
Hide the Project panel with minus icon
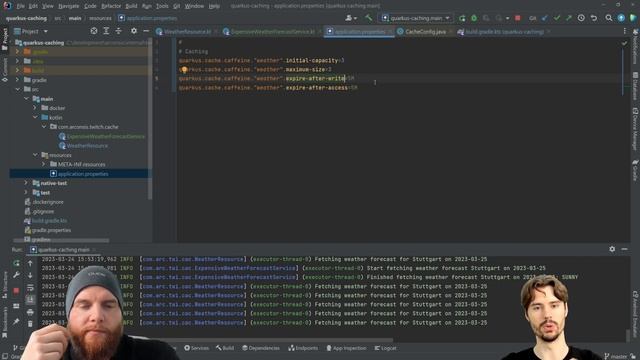pyautogui.click(x=146, y=31)
